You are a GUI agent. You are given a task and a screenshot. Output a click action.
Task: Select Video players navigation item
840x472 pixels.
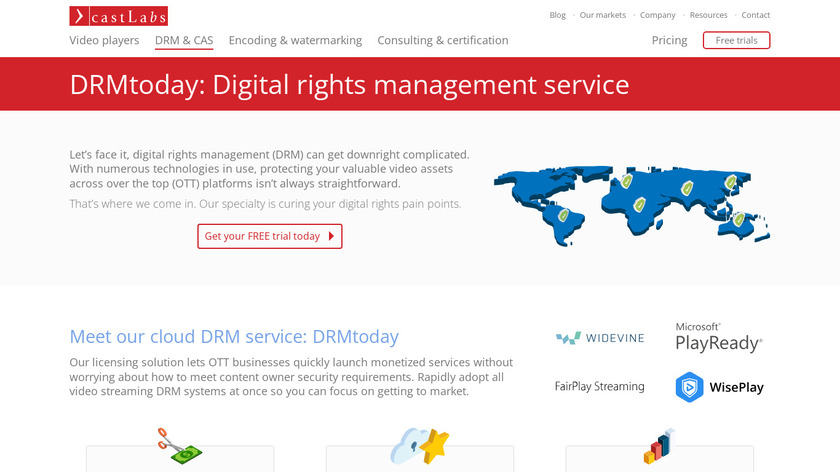coord(104,40)
